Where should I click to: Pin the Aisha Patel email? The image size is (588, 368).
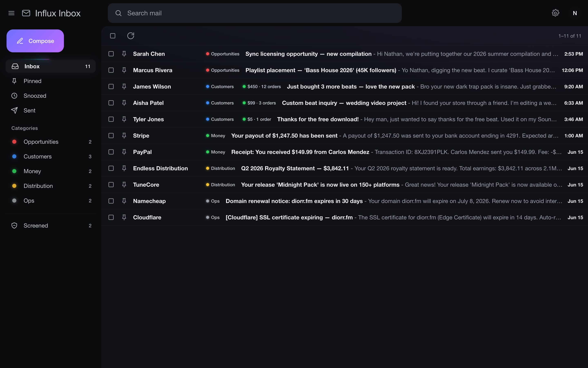tap(124, 103)
